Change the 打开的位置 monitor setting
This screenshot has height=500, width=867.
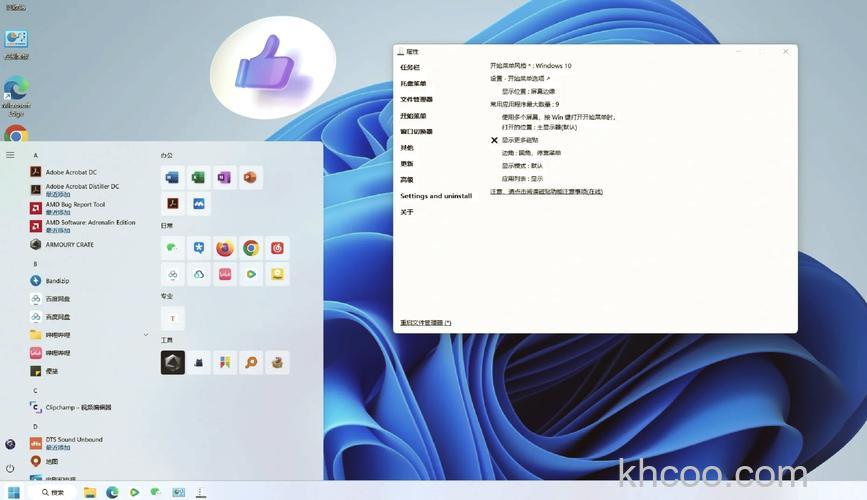point(539,127)
